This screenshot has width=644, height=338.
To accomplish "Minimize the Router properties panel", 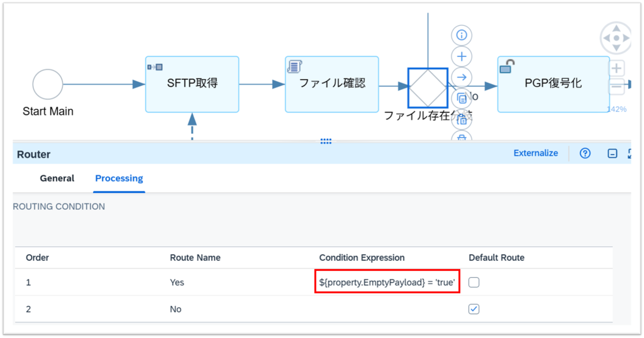I will (x=612, y=153).
